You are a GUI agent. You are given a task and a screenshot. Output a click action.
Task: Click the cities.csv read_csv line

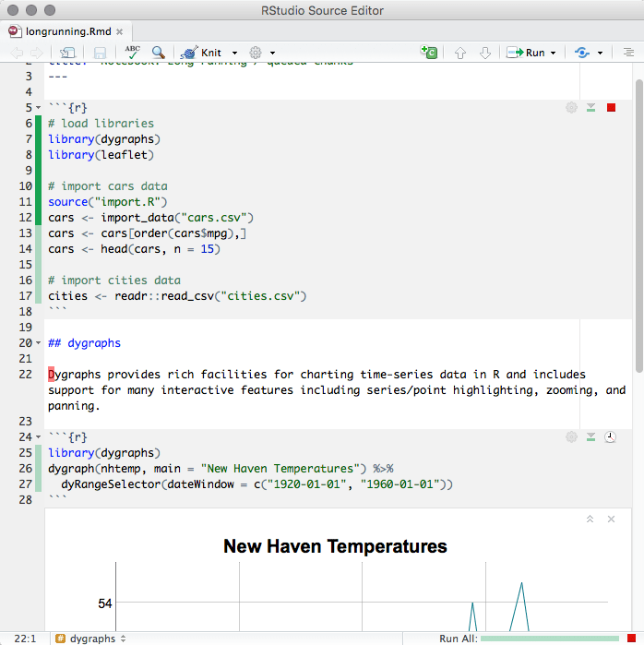tap(177, 296)
